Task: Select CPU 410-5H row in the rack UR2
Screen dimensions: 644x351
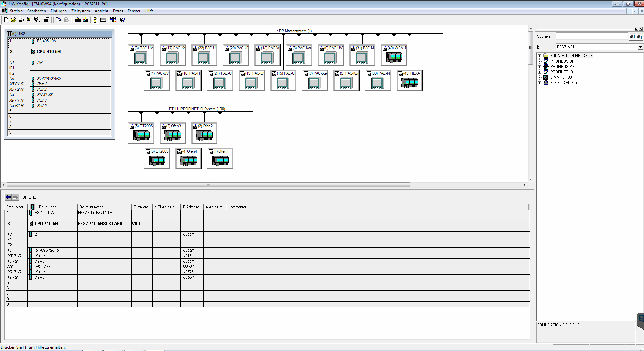Action: 60,52
